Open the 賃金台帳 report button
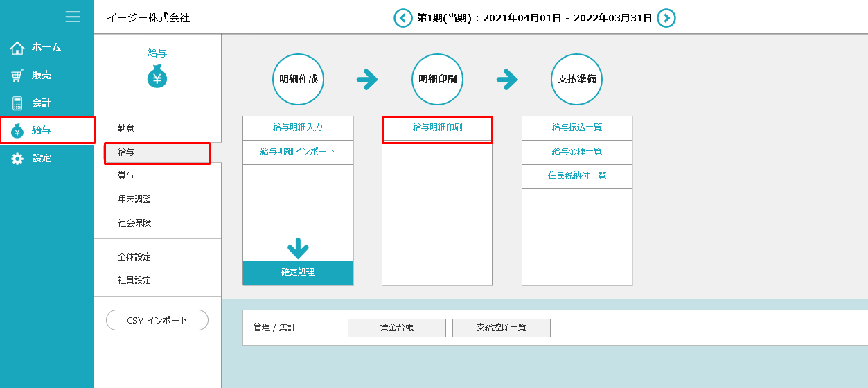 396,328
